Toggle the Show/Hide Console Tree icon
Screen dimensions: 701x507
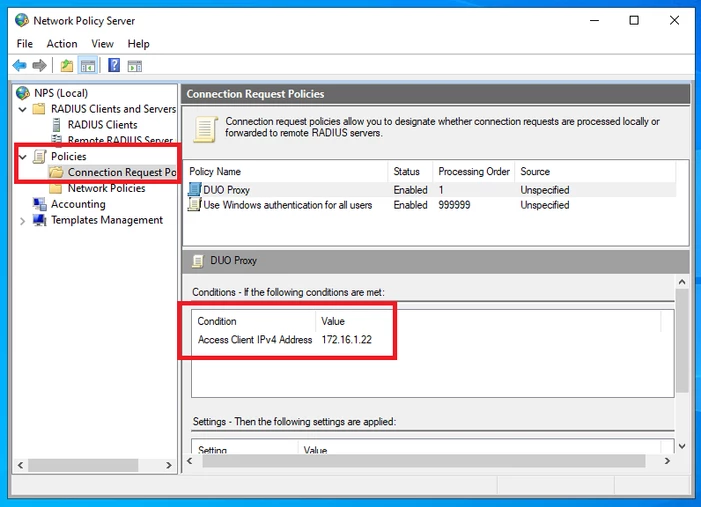click(x=88, y=66)
